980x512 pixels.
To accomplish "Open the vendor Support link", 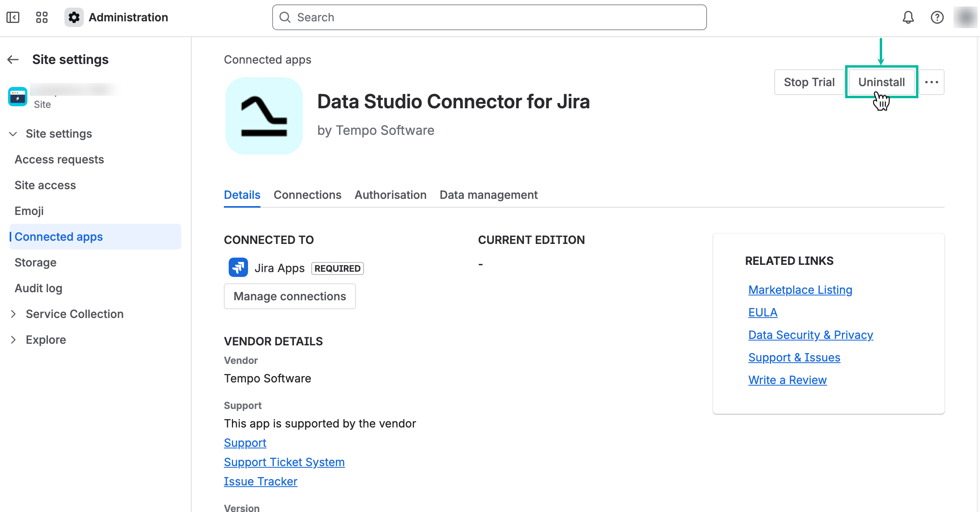I will pyautogui.click(x=245, y=443).
